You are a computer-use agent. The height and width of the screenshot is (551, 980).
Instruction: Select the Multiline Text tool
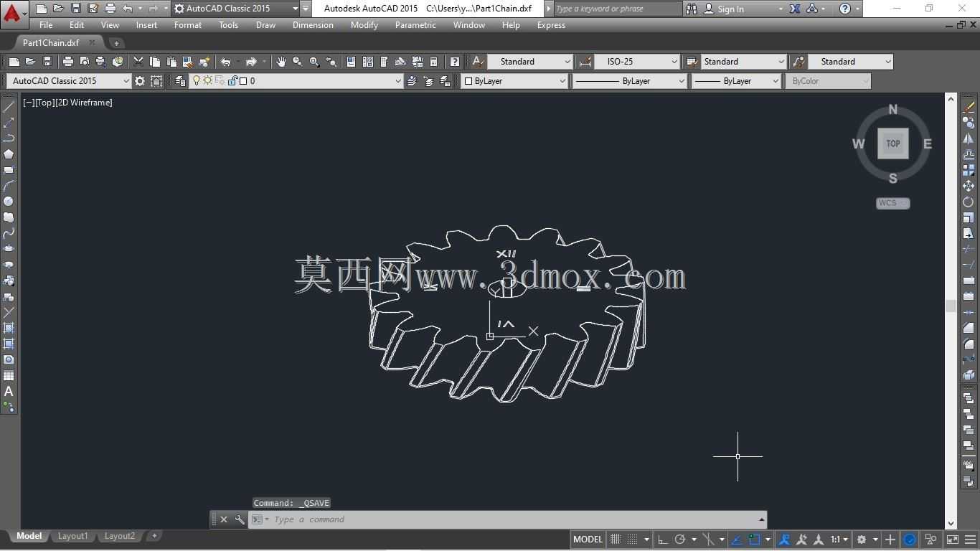click(9, 391)
